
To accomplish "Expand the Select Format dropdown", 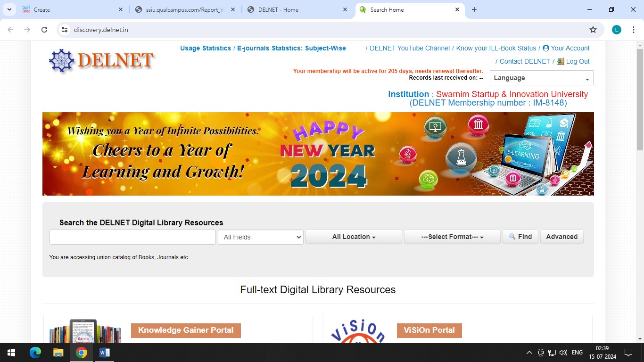I will pyautogui.click(x=452, y=237).
